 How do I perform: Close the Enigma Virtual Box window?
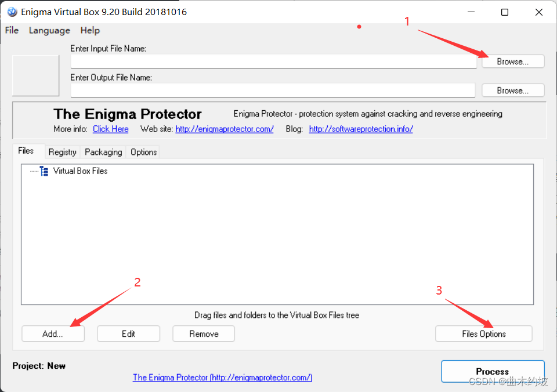(538, 12)
